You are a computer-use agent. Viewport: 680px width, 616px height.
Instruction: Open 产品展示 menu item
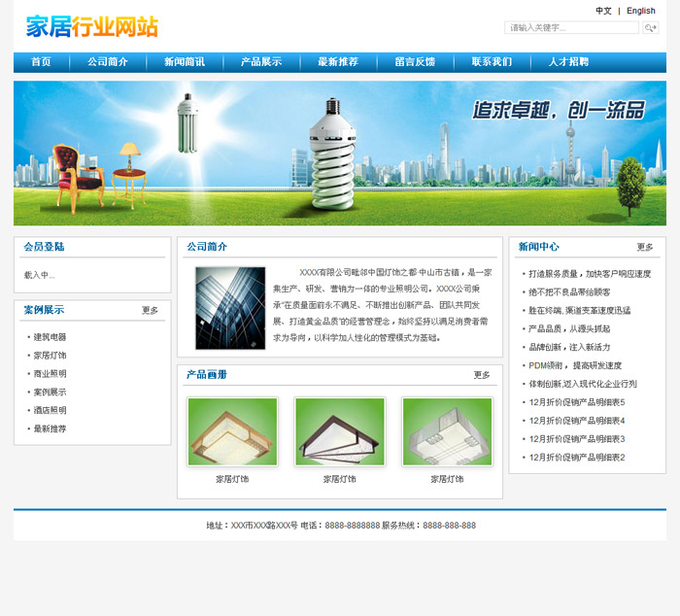[261, 62]
